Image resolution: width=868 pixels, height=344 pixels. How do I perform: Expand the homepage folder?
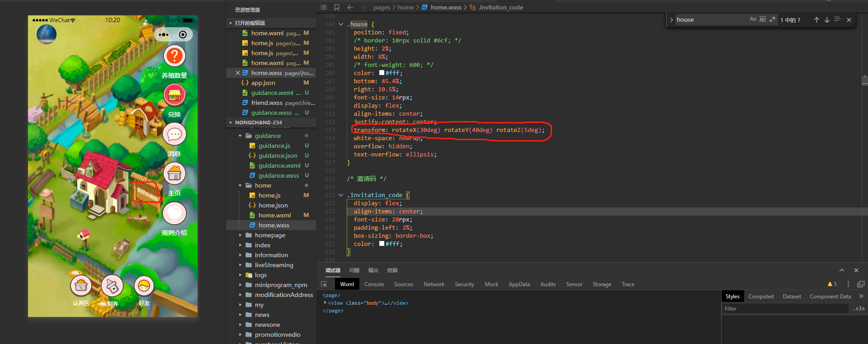click(240, 235)
